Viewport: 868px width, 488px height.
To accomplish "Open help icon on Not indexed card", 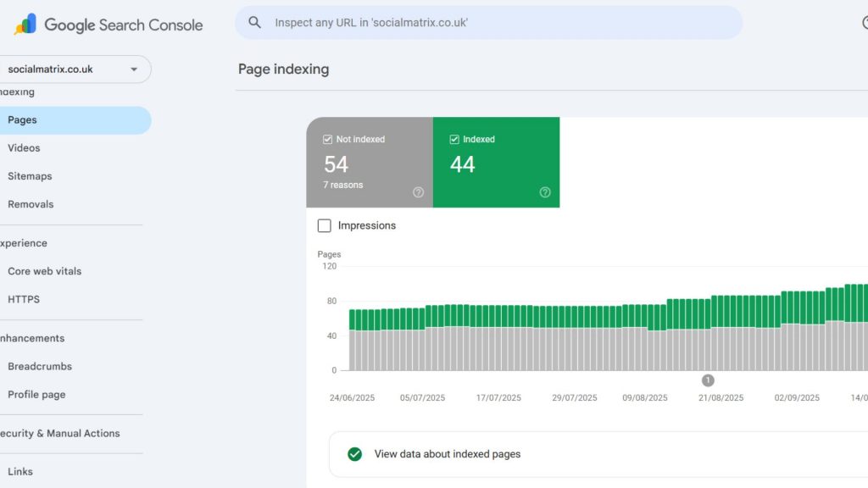I will 418,192.
